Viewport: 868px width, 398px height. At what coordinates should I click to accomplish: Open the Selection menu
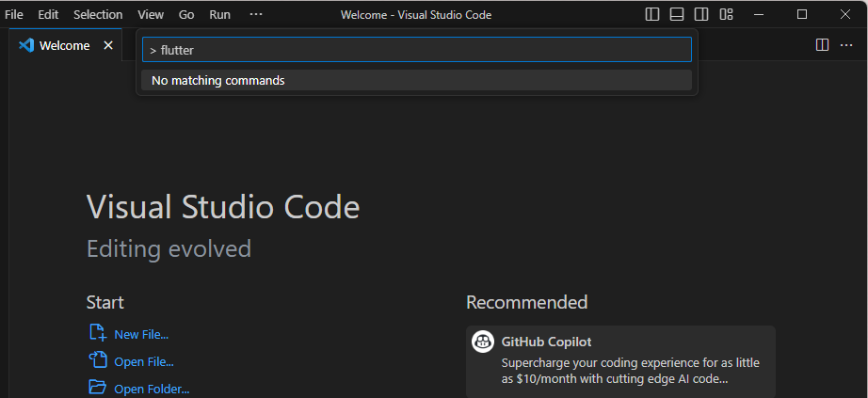pyautogui.click(x=98, y=15)
